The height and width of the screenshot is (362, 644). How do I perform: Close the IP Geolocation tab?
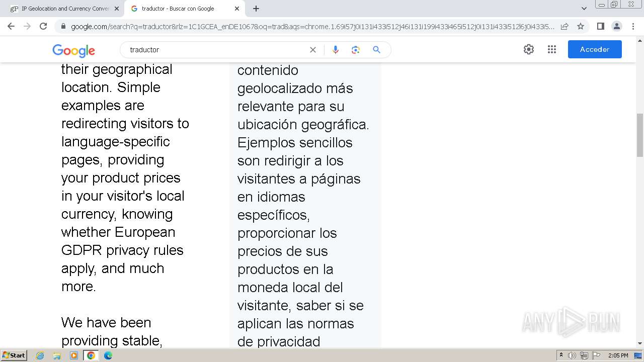pos(117,9)
